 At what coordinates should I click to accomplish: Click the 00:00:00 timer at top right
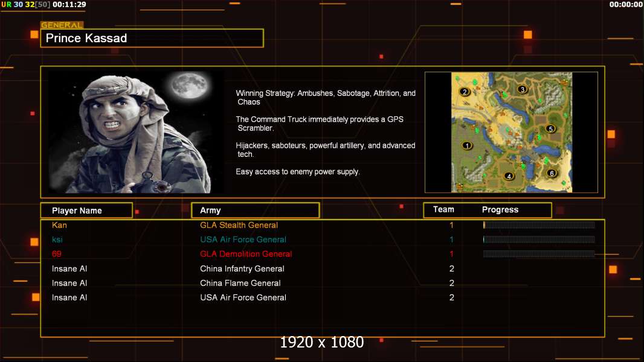[x=626, y=4]
